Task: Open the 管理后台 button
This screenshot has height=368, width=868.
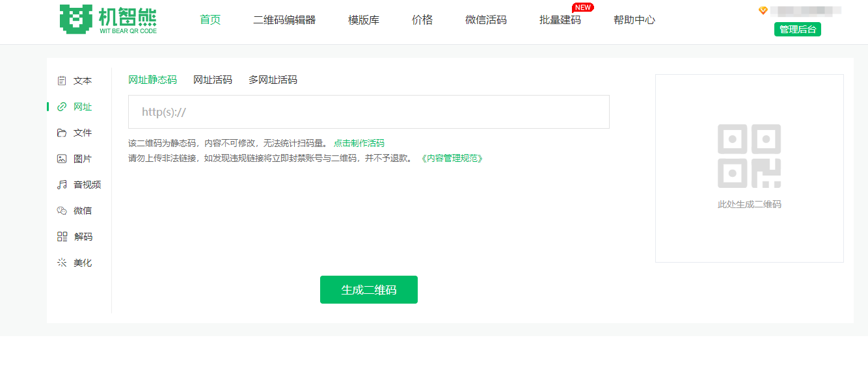Action: pos(797,29)
